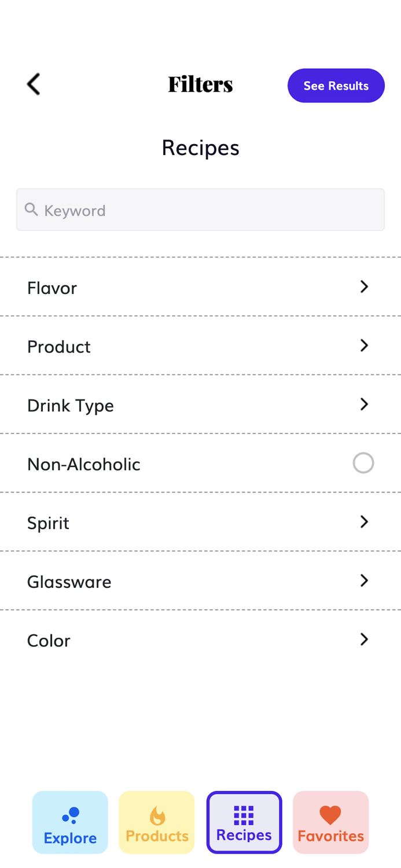The height and width of the screenshot is (868, 401).
Task: Expand the Product filter category
Action: pos(364,345)
